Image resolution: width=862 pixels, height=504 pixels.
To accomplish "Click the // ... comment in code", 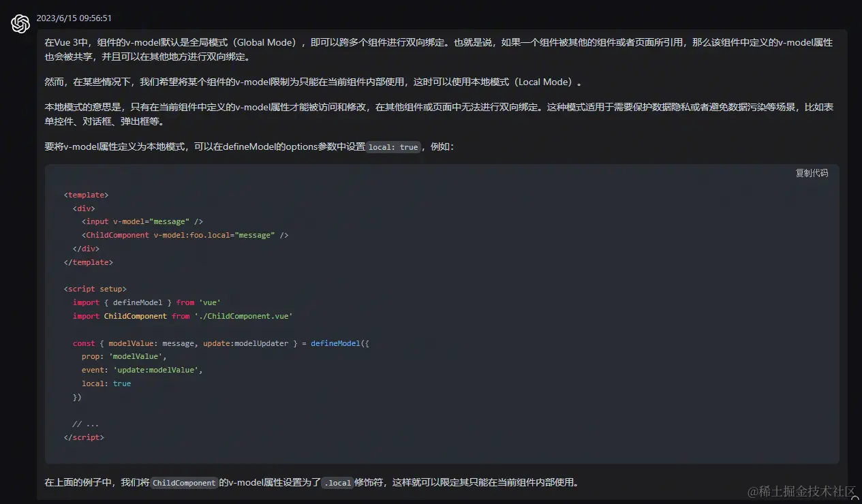I will coord(85,424).
